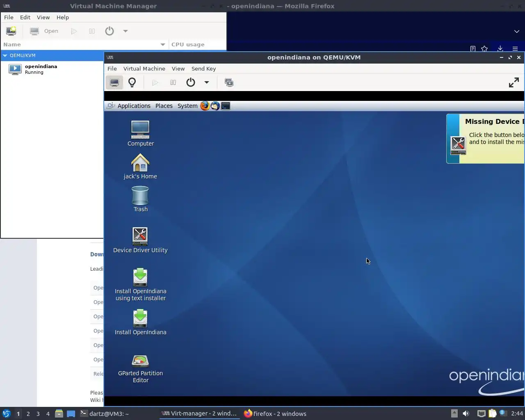Click the new virtual machine icon in Virtual Machine Manager
Image resolution: width=525 pixels, height=420 pixels.
[x=11, y=31]
